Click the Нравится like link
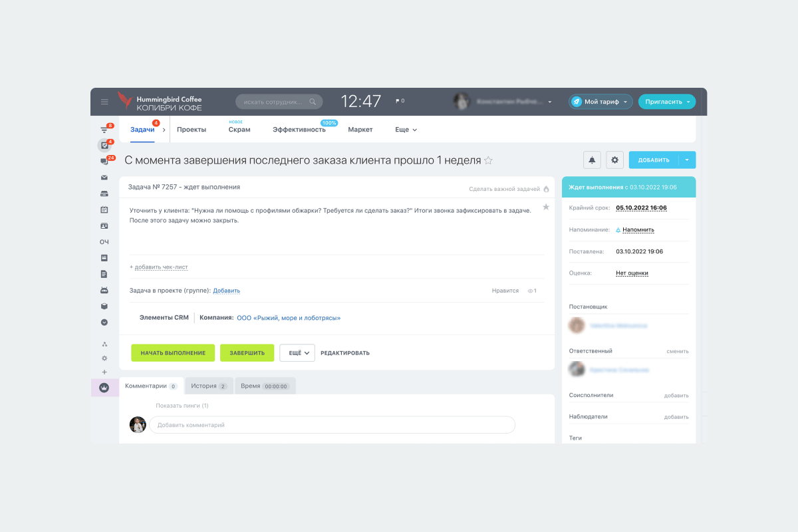Image resolution: width=798 pixels, height=532 pixels. (x=505, y=291)
